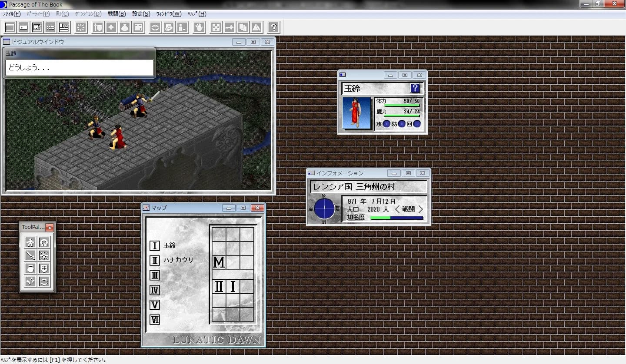
Task: Click the open hand toolbar icon
Action: (x=199, y=27)
